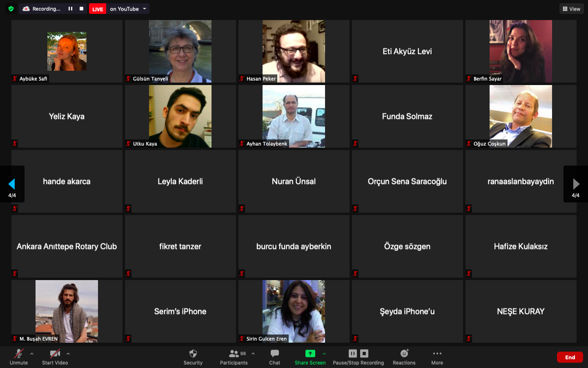
Task: Open the Security shield menu
Action: [x=193, y=357]
